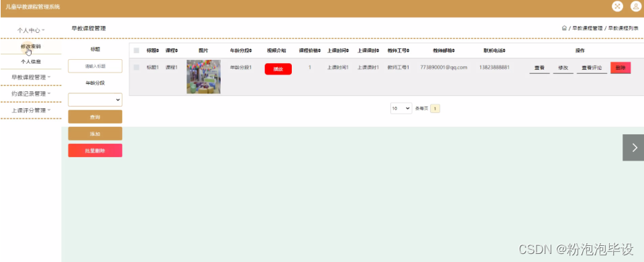This screenshot has width=644, height=262.
Task: Sort by the 年龄分段 column header
Action: tap(241, 50)
